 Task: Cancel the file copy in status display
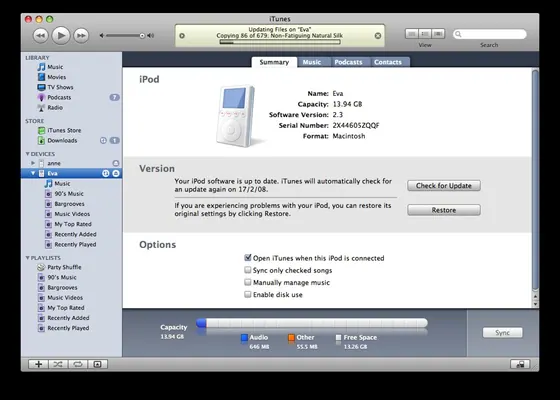378,36
